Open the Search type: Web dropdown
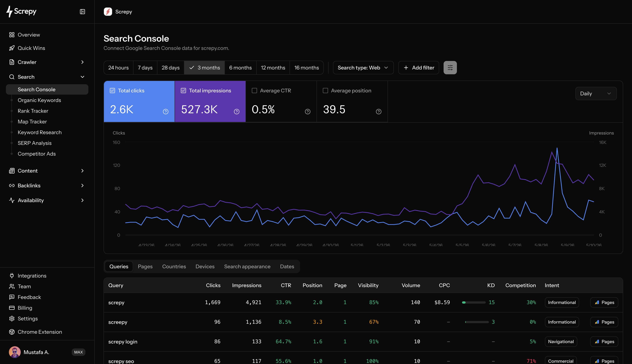The width and height of the screenshot is (632, 364). pos(363,67)
